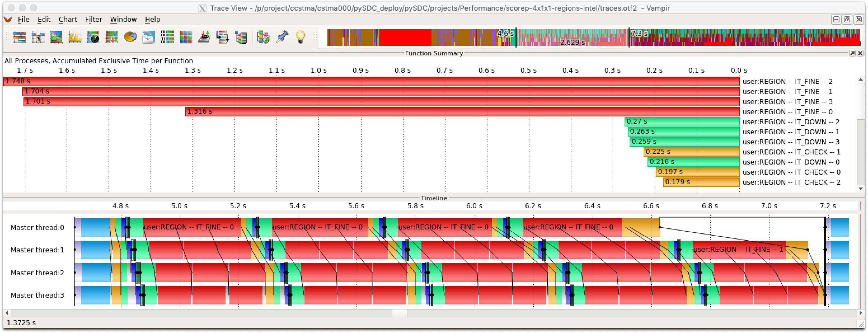
Task: Open the Marker View pin icon
Action: [282, 37]
